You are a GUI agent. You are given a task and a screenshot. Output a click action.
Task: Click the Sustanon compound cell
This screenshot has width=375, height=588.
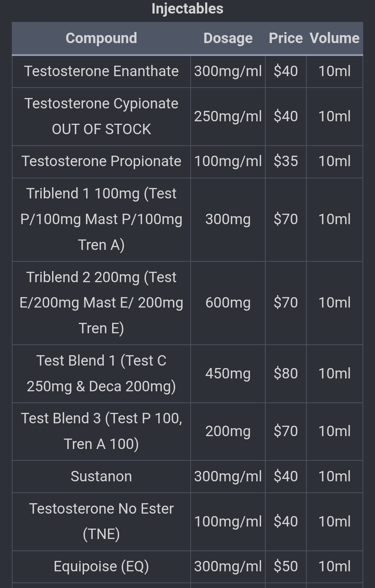tap(101, 476)
